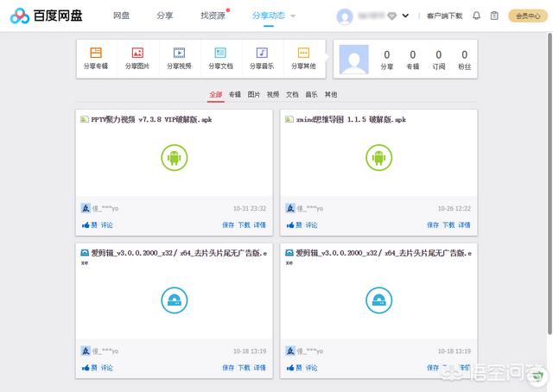Click the 0 专辑 count in stats panel

tap(413, 60)
